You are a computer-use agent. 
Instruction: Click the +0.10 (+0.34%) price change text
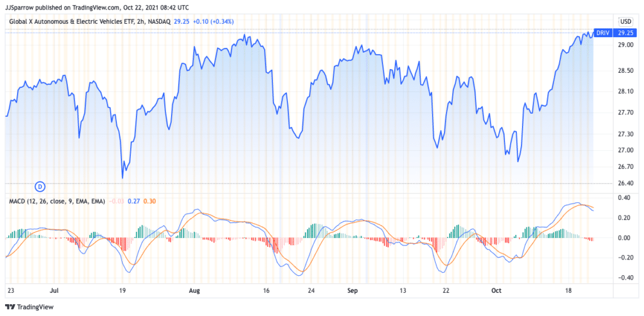coord(213,21)
